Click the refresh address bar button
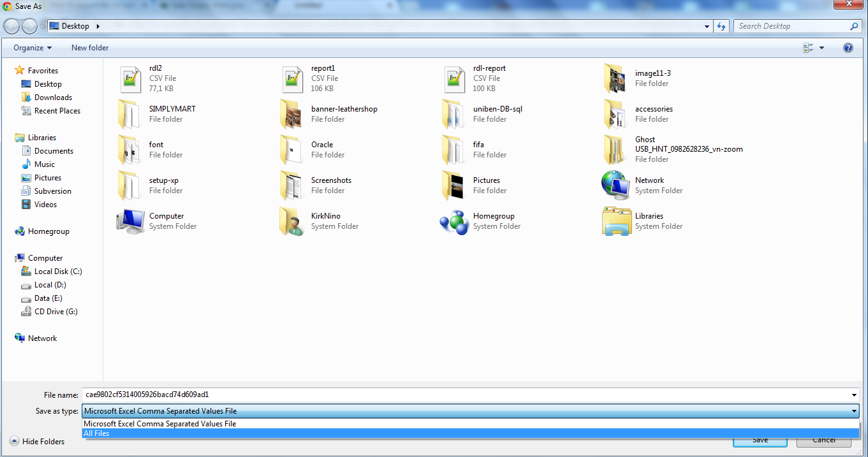Viewport: 868px width, 457px height. coord(721,26)
